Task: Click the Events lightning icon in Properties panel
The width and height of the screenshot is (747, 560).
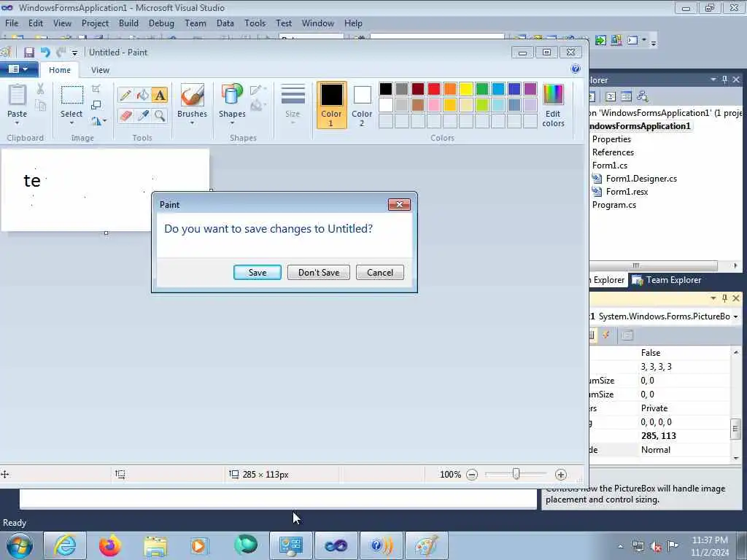Action: point(606,335)
